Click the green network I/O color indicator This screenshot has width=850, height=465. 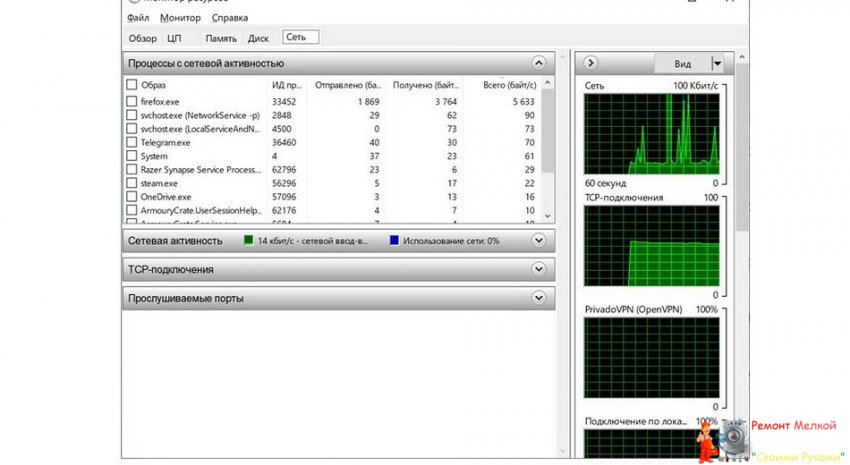[x=249, y=241]
